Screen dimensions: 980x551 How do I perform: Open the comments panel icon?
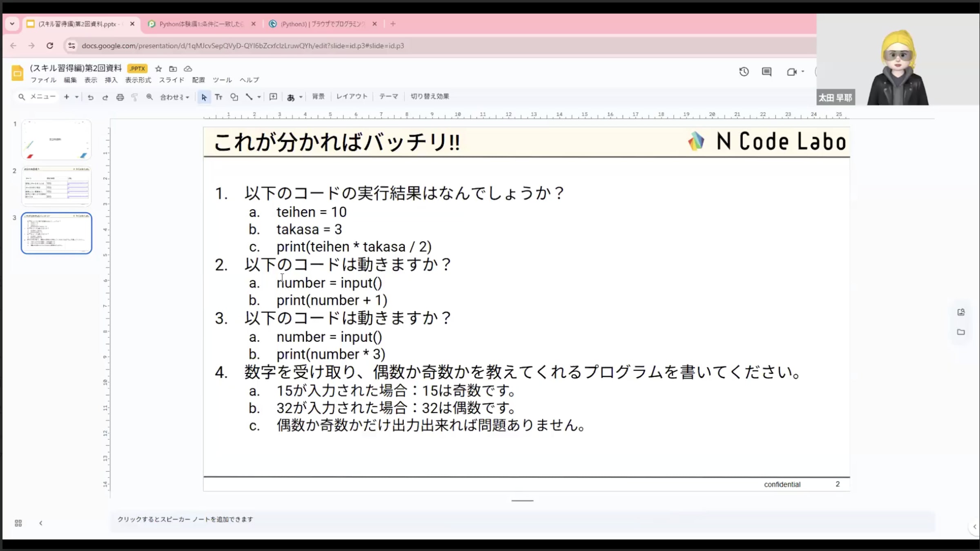pyautogui.click(x=766, y=72)
